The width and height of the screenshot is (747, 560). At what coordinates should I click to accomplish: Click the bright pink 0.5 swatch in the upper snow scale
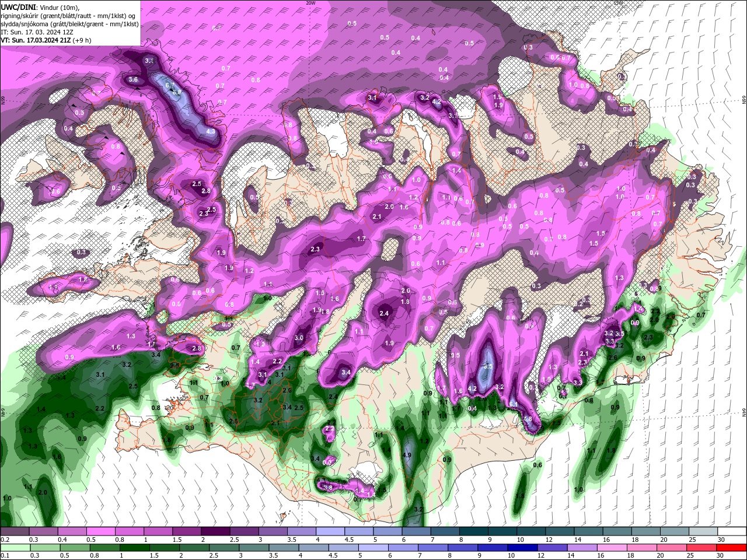pyautogui.click(x=101, y=531)
